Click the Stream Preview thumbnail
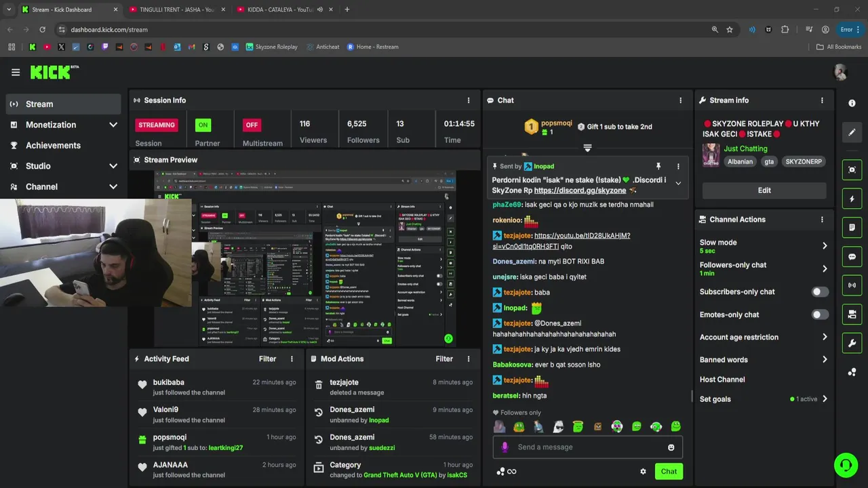 click(304, 259)
